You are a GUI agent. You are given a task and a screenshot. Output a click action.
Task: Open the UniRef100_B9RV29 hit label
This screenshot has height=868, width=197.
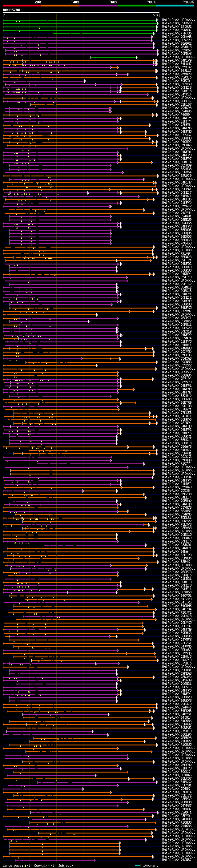coord(177,23)
